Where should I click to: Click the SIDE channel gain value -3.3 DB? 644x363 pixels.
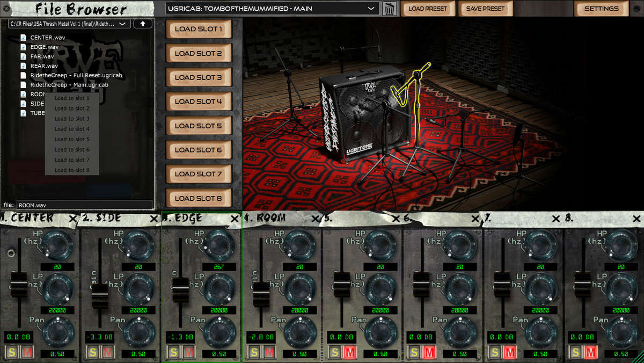tap(99, 337)
